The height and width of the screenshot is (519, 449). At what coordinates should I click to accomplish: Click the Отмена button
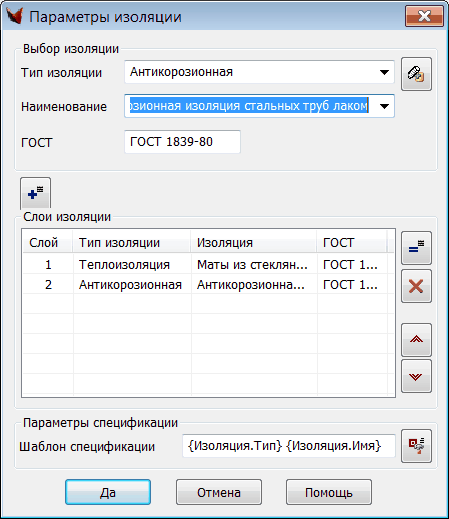[x=219, y=492]
